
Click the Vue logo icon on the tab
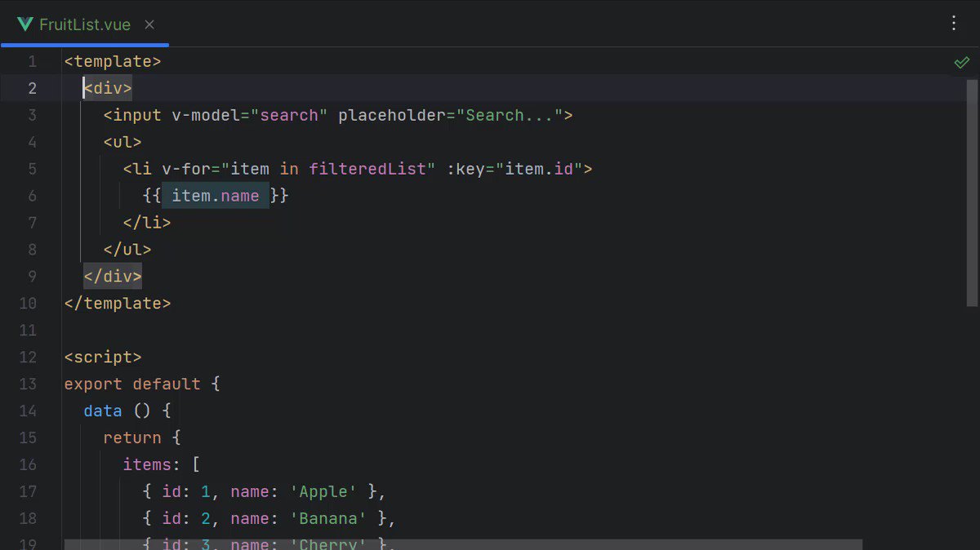[25, 24]
